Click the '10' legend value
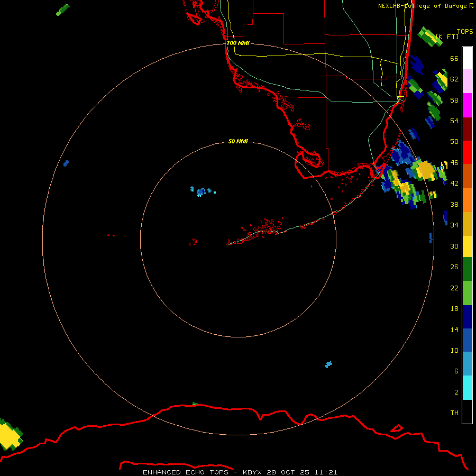The height and width of the screenshot is (476, 476). tap(454, 351)
